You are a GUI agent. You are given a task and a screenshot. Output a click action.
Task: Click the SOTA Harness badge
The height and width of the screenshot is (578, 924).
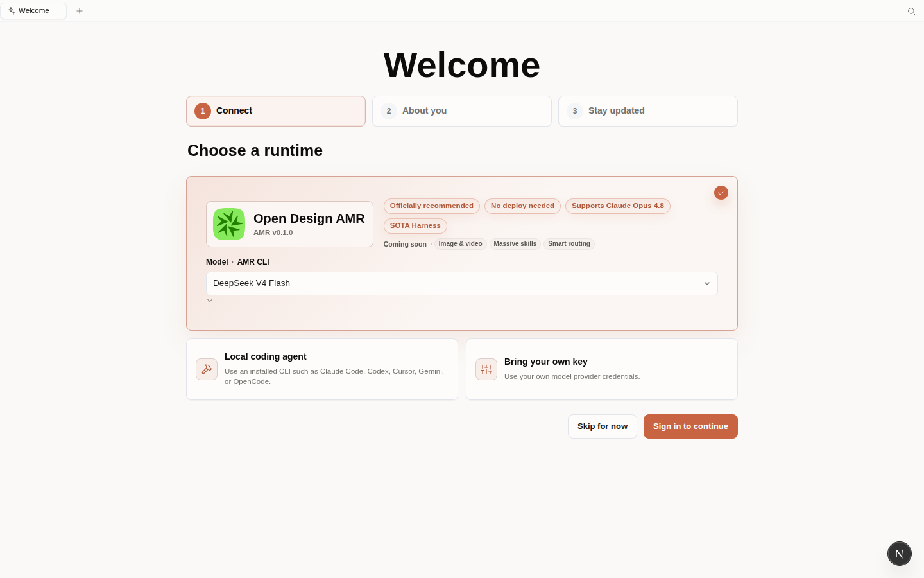(415, 226)
